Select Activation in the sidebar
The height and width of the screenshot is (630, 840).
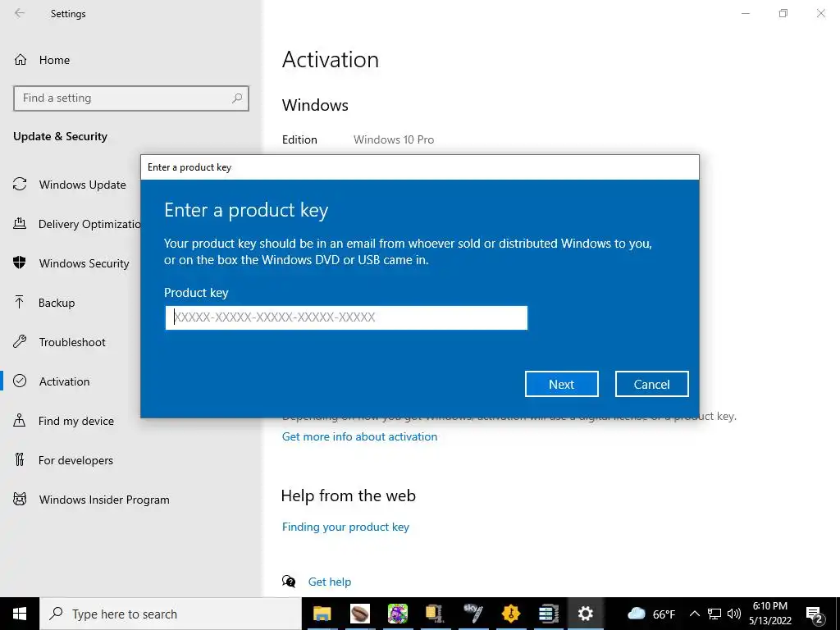click(x=64, y=381)
